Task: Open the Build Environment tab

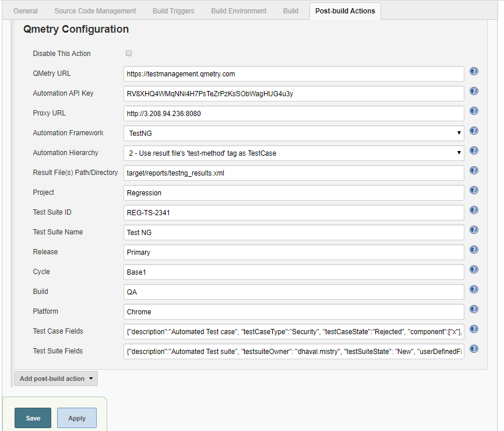Action: click(239, 11)
